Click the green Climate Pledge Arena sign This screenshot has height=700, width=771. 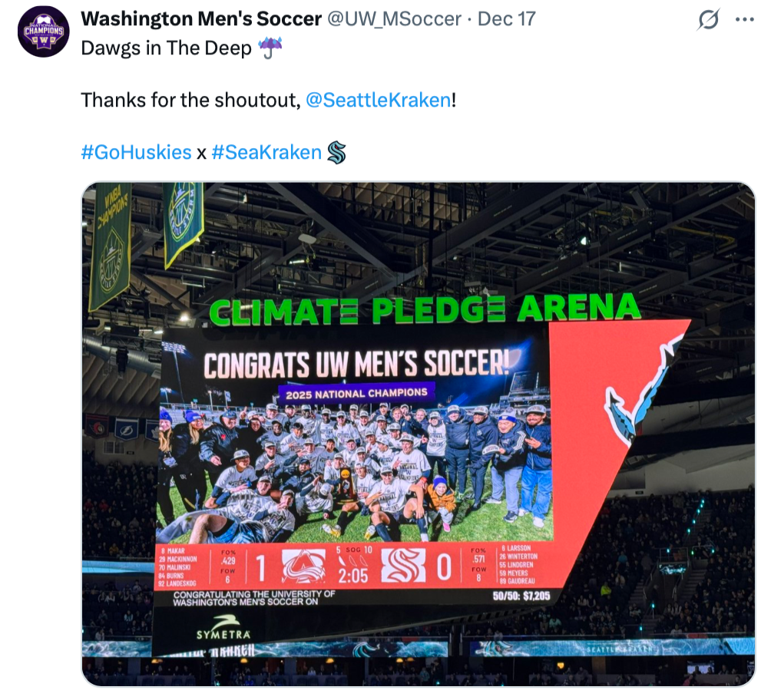[424, 309]
